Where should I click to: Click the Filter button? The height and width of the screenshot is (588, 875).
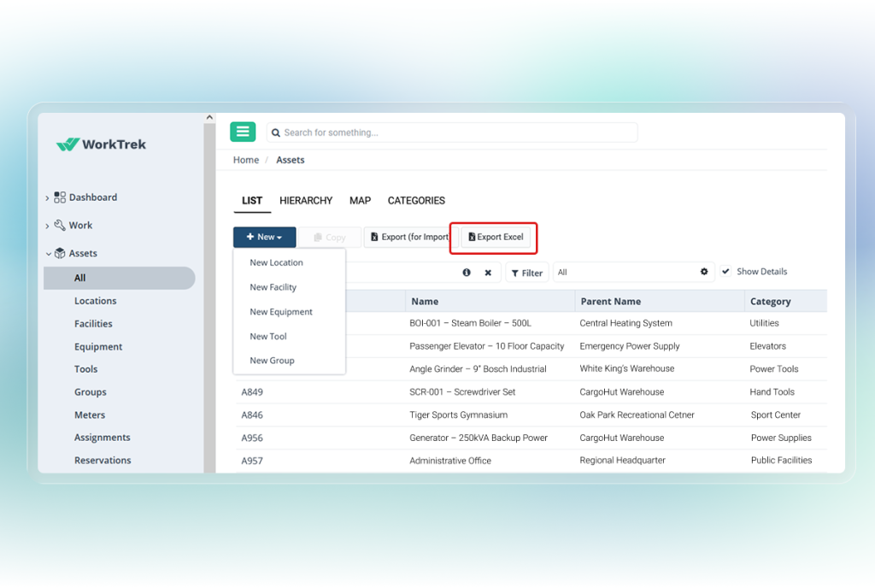526,273
